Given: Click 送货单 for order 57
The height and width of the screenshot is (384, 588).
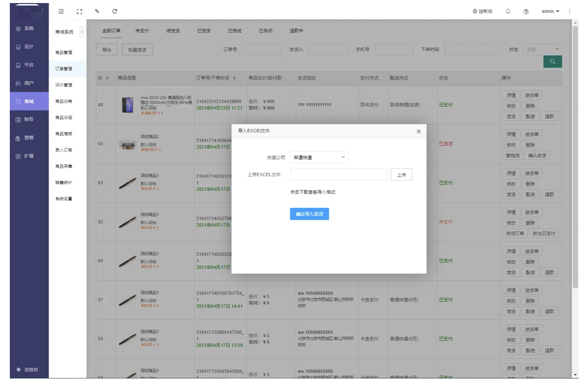Looking at the screenshot, I should coord(532,290).
